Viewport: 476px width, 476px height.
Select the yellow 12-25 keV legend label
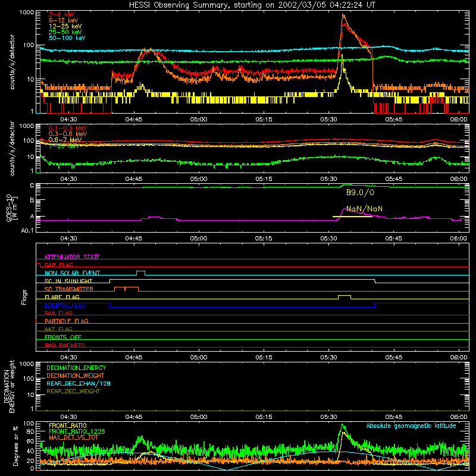(65, 26)
